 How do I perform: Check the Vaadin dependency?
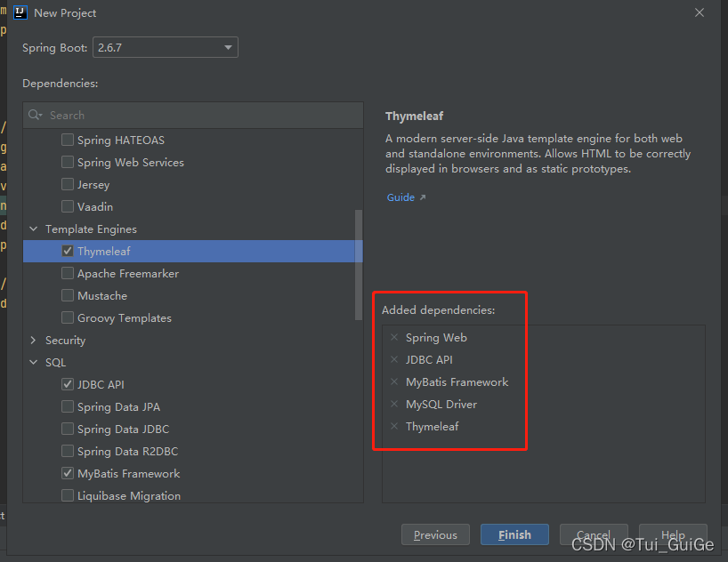tap(68, 206)
